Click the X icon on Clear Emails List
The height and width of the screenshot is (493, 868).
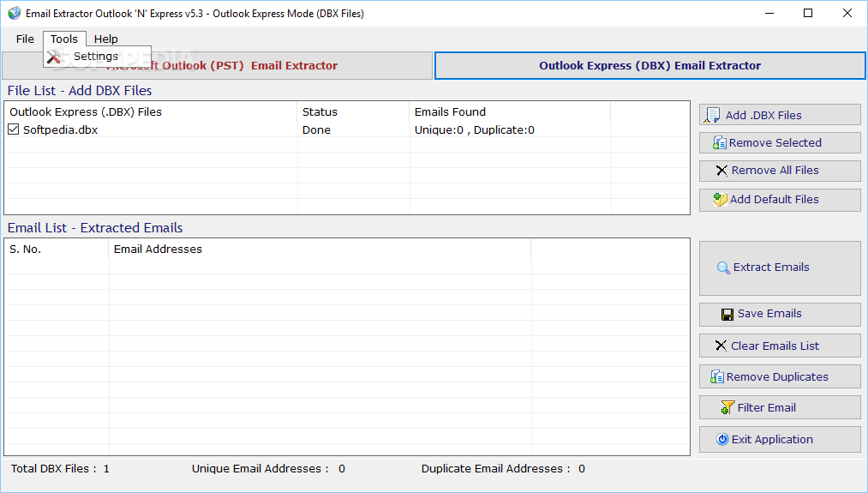(721, 346)
